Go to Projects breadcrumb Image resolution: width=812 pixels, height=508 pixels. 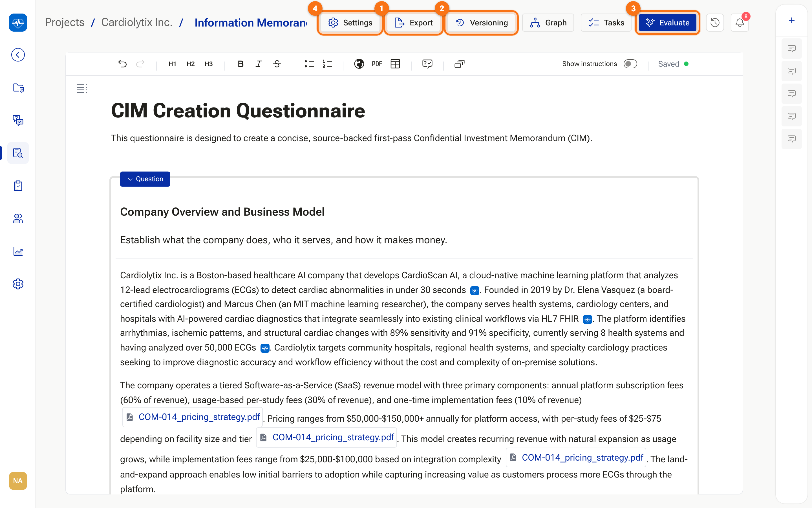tap(65, 22)
